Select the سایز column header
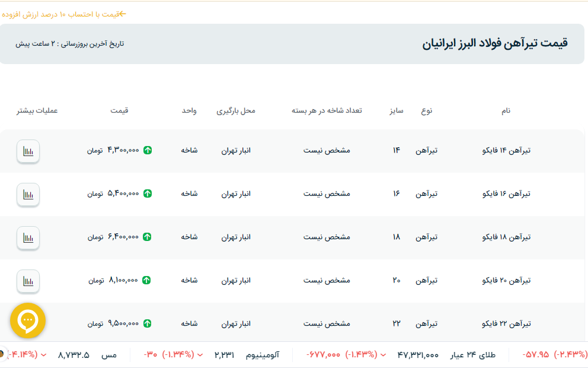The image size is (588, 368). (396, 111)
